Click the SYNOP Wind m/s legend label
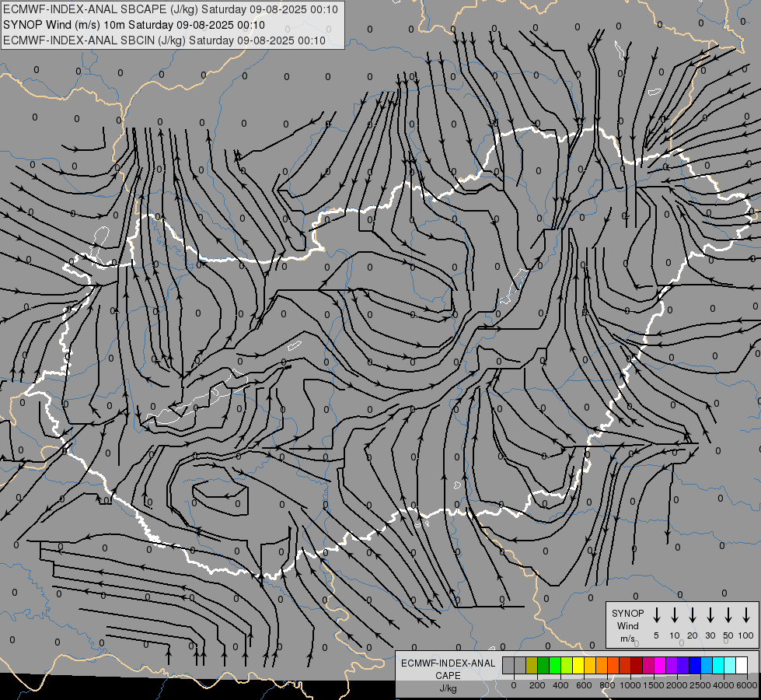The width and height of the screenshot is (761, 700). click(x=627, y=625)
